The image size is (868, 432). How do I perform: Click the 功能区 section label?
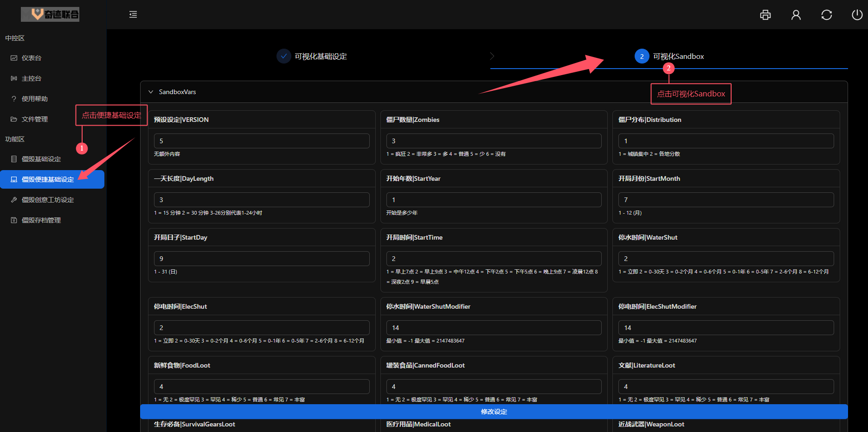(x=15, y=139)
